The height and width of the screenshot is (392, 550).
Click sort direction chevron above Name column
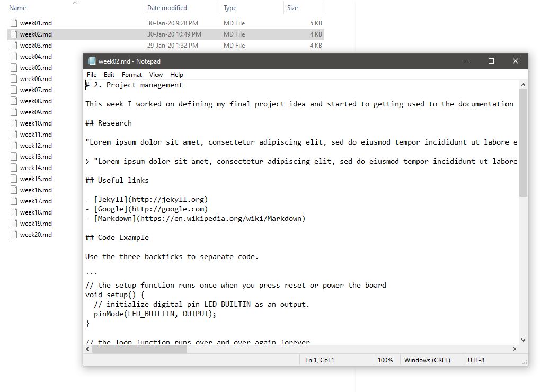(x=75, y=3)
